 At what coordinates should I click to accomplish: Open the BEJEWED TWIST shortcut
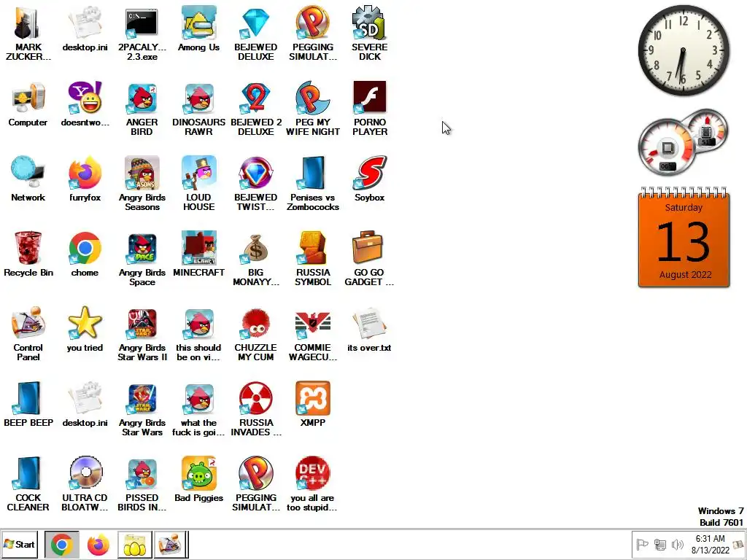[256, 184]
